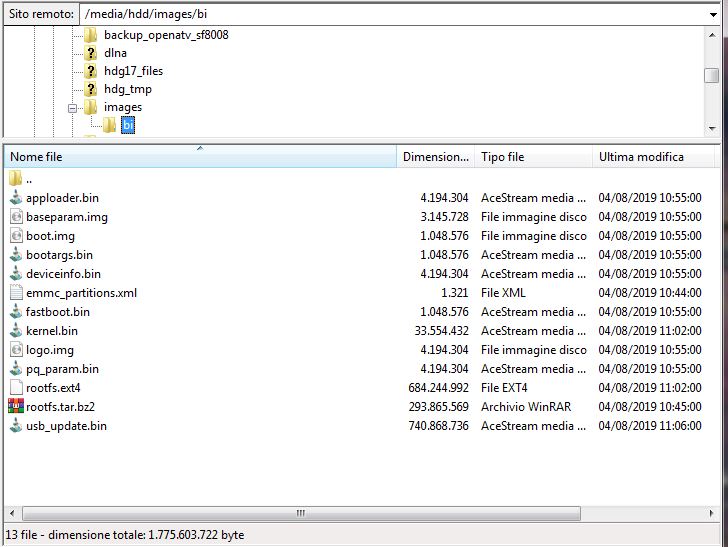Select the usb_update.bin file name
Viewport: 728px width, 547px height.
coord(66,426)
